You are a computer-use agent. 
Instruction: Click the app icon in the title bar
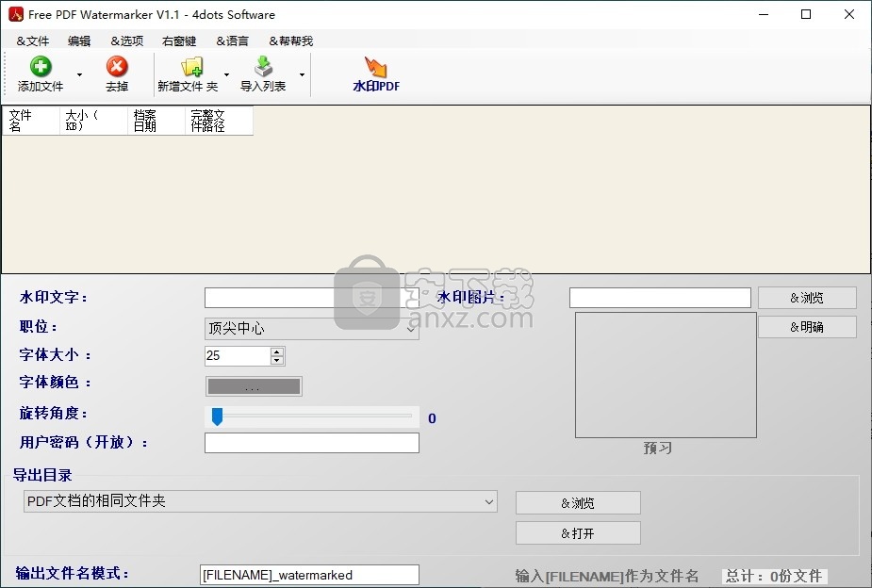16,14
